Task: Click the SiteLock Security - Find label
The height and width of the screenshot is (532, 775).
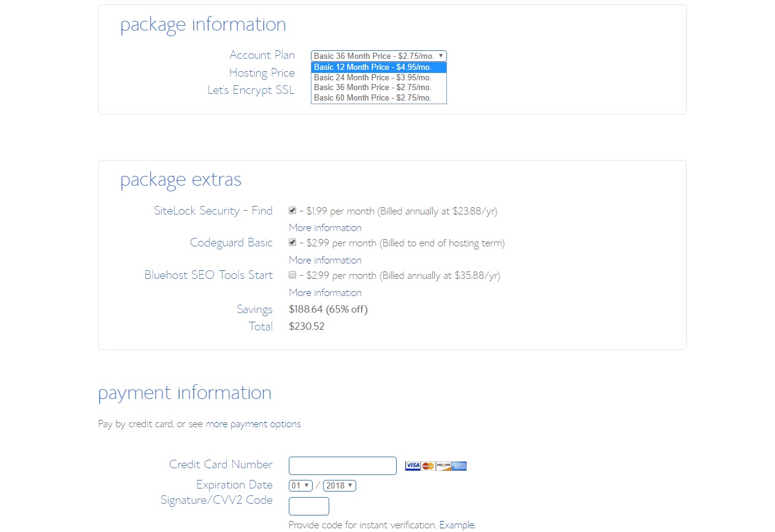Action: [213, 210]
